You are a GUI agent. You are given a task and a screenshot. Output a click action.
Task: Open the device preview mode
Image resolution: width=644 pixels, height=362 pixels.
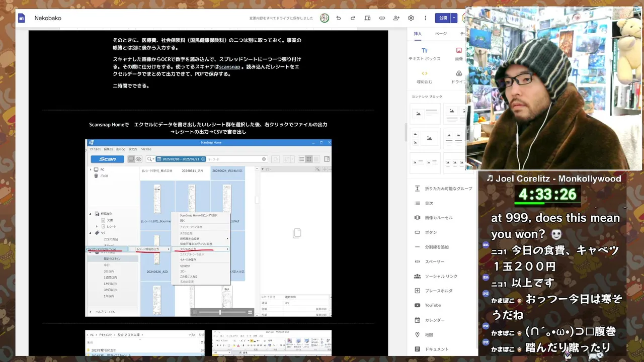click(x=367, y=18)
